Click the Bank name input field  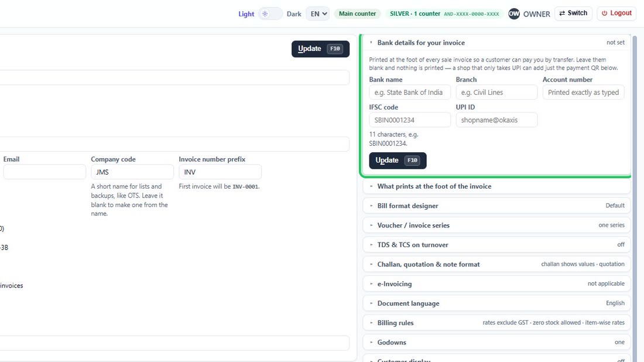pos(410,93)
